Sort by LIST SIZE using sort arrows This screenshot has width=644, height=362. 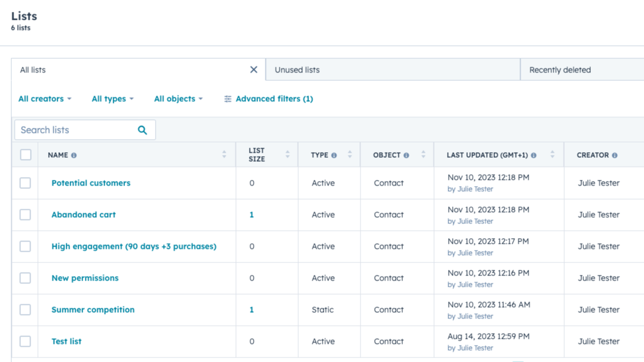click(287, 155)
